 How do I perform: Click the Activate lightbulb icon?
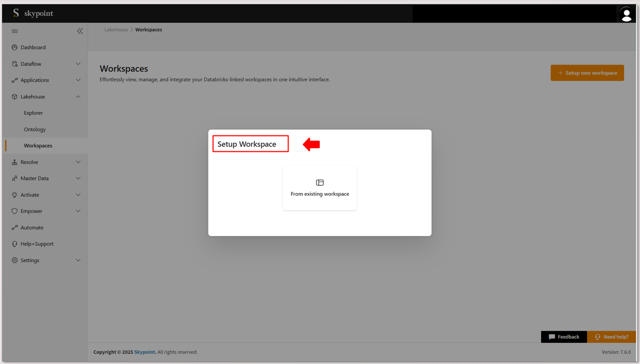tap(15, 195)
